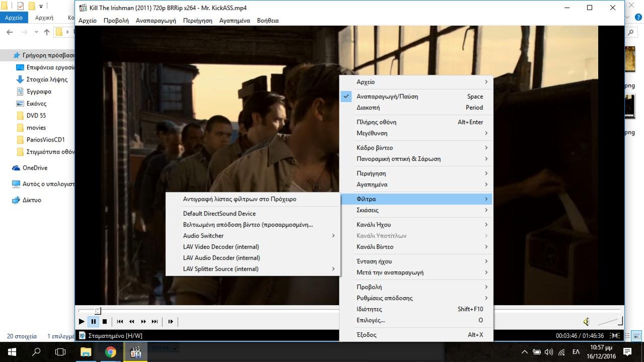Choose Επιλογές... in the context menu
This screenshot has height=362, width=644.
(371, 320)
